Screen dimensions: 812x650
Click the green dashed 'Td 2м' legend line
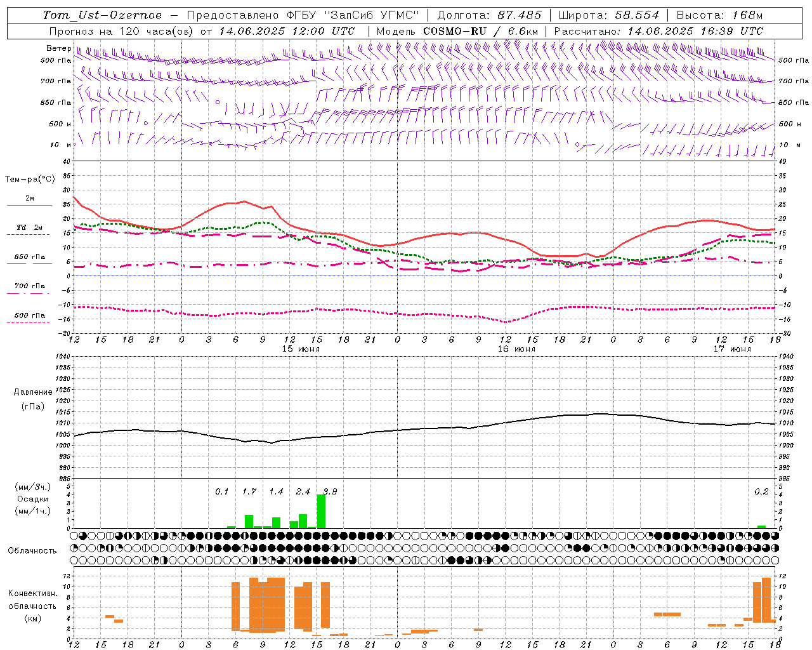28,234
